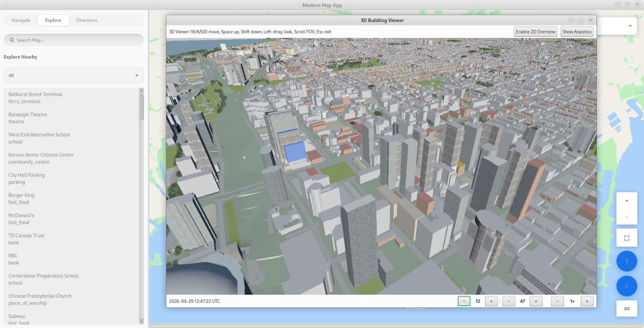Maximize the 3D Building Viewer window

581,19
